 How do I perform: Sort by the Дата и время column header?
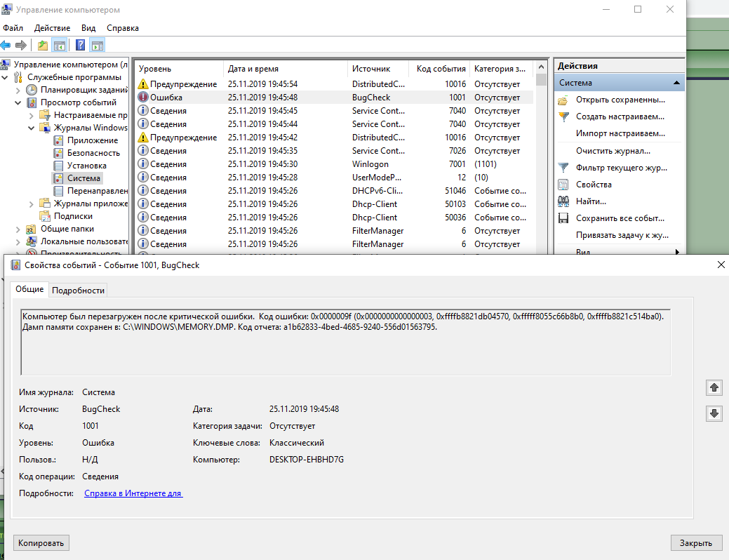(286, 68)
